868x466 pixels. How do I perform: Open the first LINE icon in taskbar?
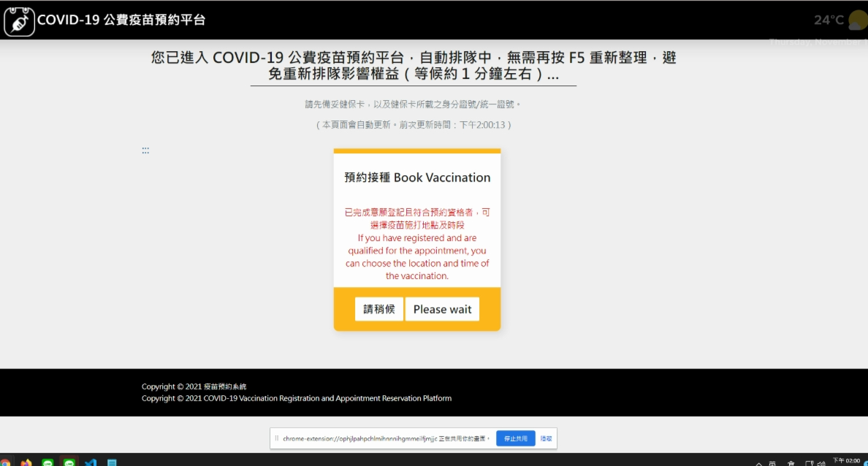click(47, 461)
